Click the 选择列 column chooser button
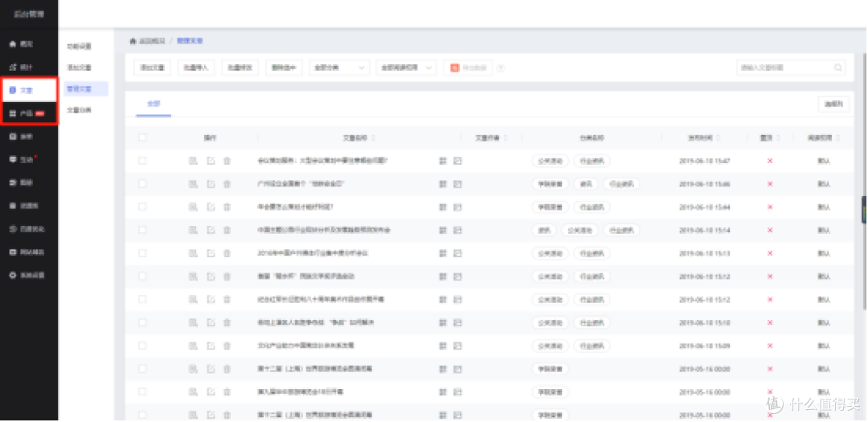 pos(833,104)
